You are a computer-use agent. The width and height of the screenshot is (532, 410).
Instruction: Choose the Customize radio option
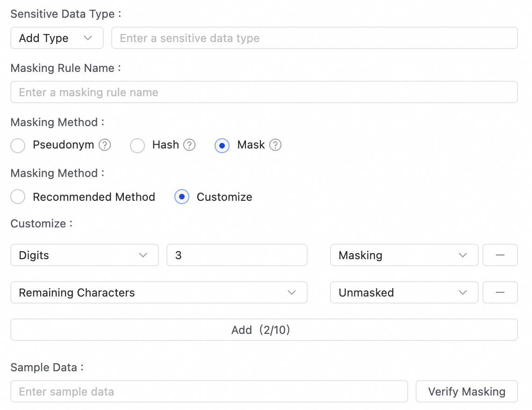click(x=182, y=197)
